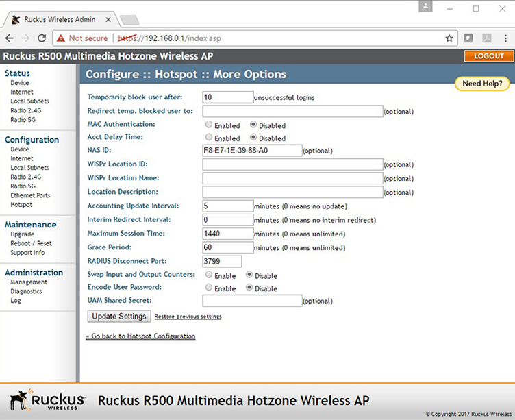Click the NAS ID input field

point(252,150)
